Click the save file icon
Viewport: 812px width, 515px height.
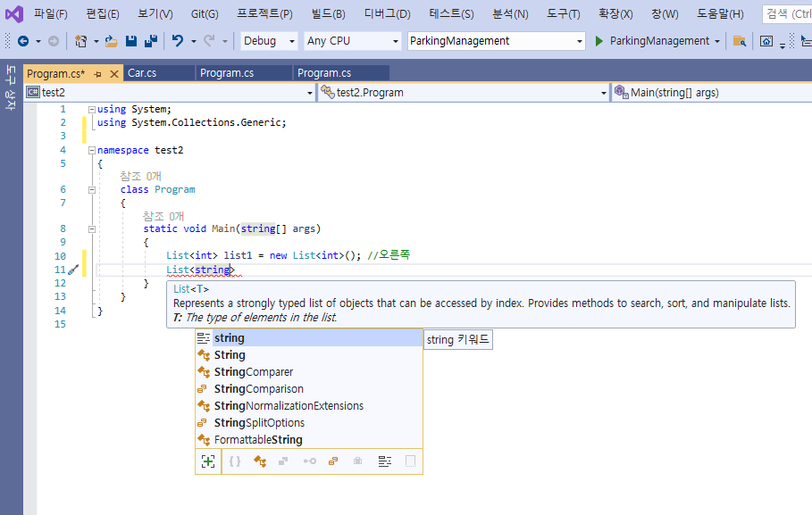tap(131, 41)
